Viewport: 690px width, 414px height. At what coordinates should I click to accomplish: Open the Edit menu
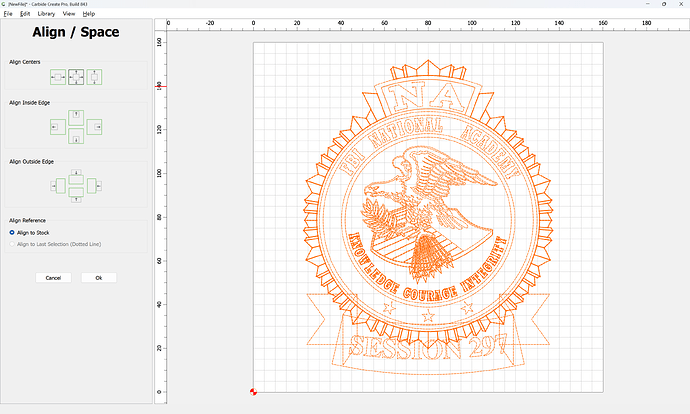25,14
